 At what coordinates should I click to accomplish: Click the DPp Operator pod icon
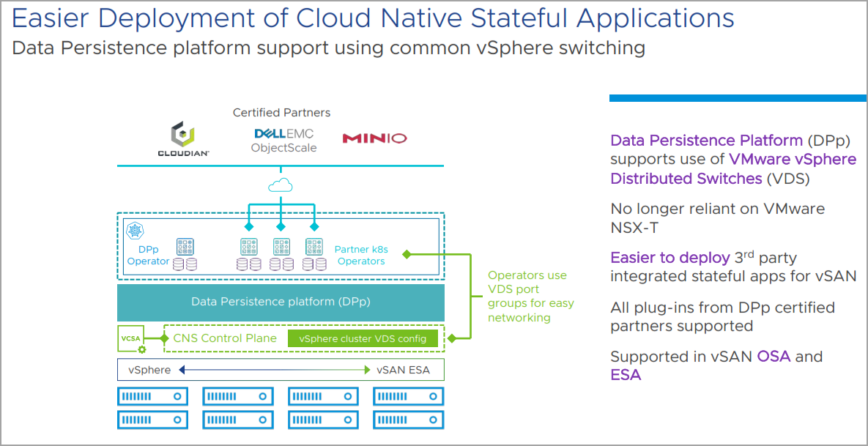(x=185, y=247)
